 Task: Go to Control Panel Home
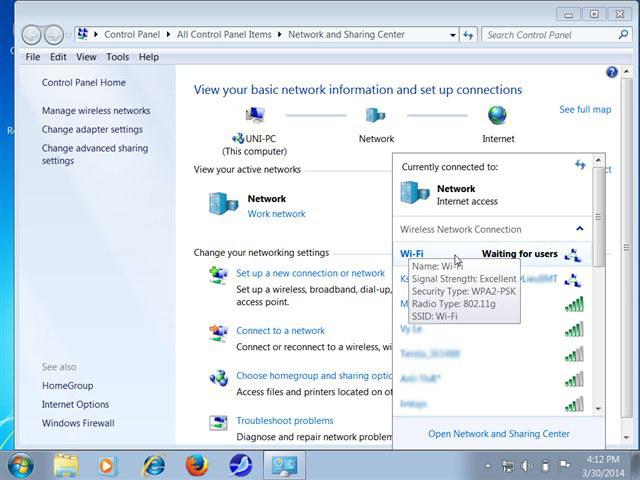coord(84,82)
